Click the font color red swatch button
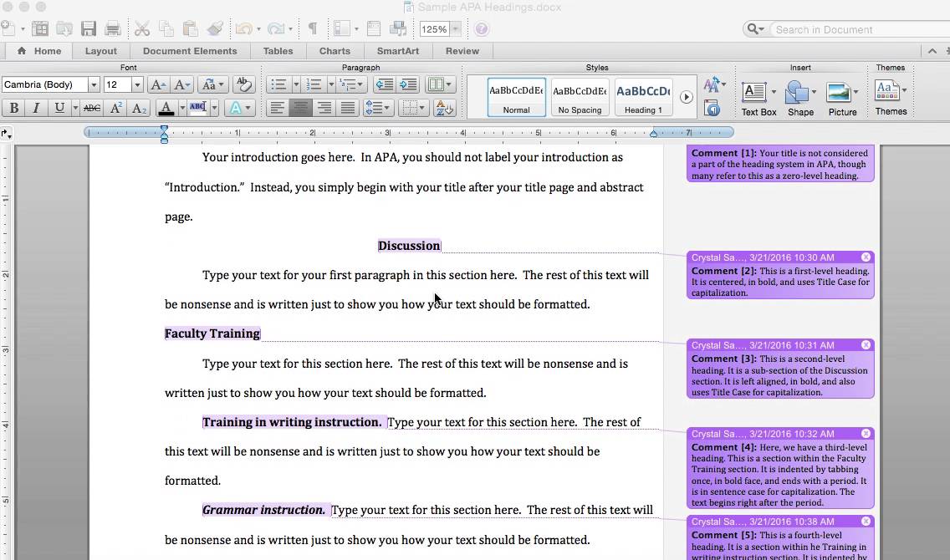Viewport: 950px width, 560px height. click(166, 109)
